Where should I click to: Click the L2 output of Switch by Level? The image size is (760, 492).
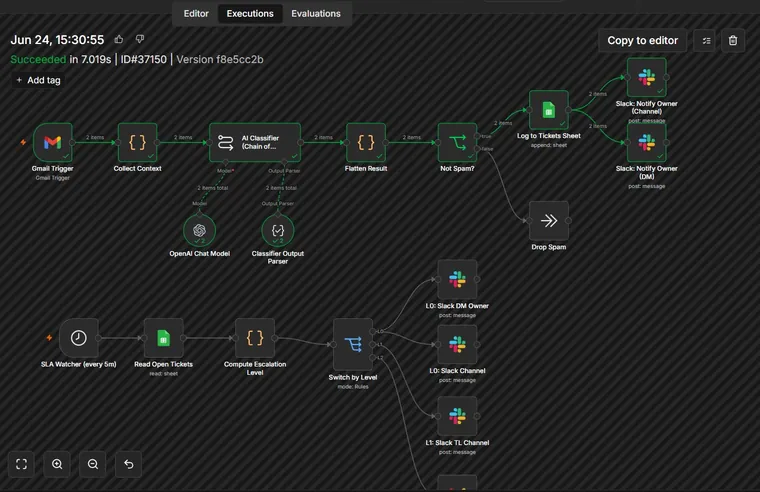pos(373,358)
